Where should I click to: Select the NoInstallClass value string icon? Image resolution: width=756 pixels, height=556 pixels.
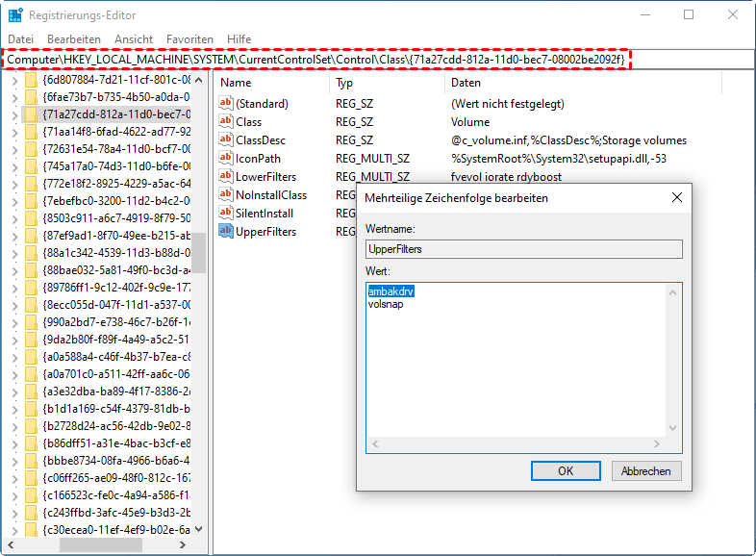tap(226, 195)
